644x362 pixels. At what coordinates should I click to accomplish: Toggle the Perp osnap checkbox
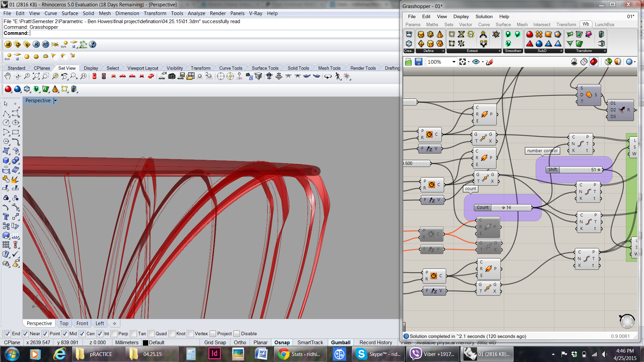click(114, 334)
